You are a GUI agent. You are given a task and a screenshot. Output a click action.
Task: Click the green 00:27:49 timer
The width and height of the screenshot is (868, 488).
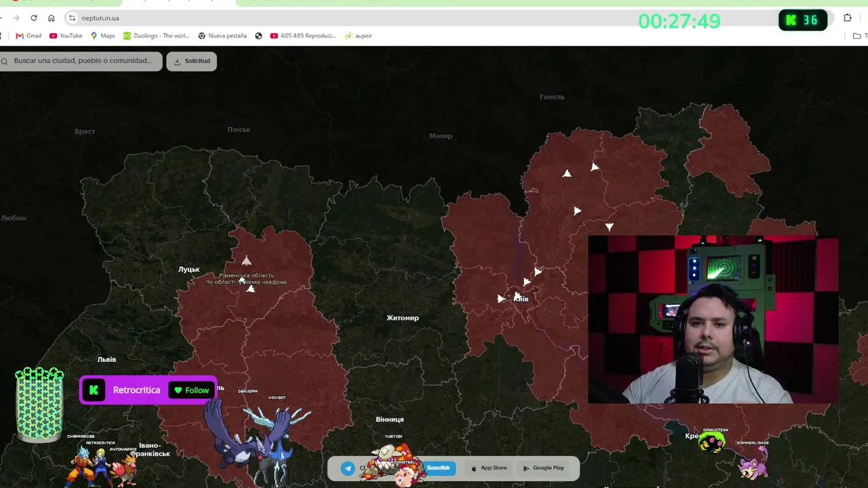[679, 21]
